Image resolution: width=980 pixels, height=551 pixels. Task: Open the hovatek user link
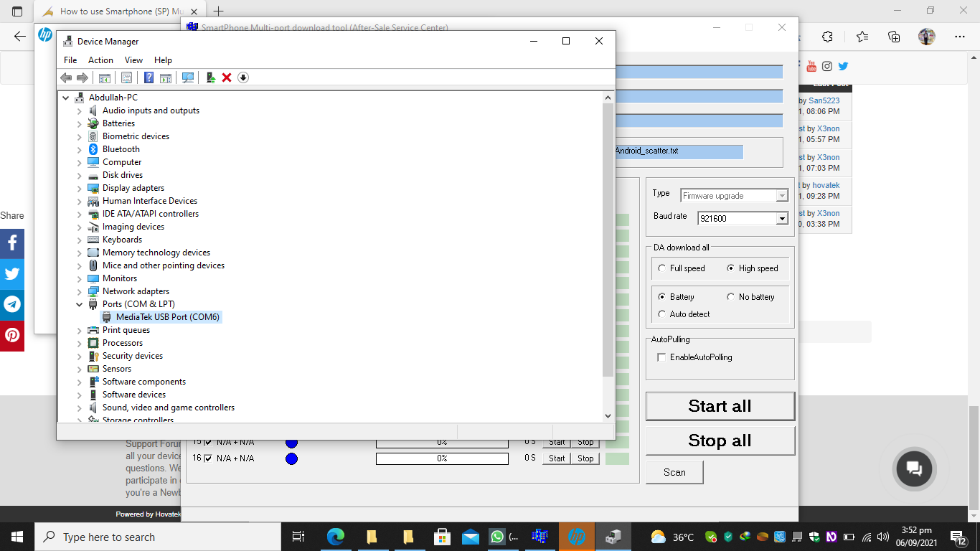point(826,185)
